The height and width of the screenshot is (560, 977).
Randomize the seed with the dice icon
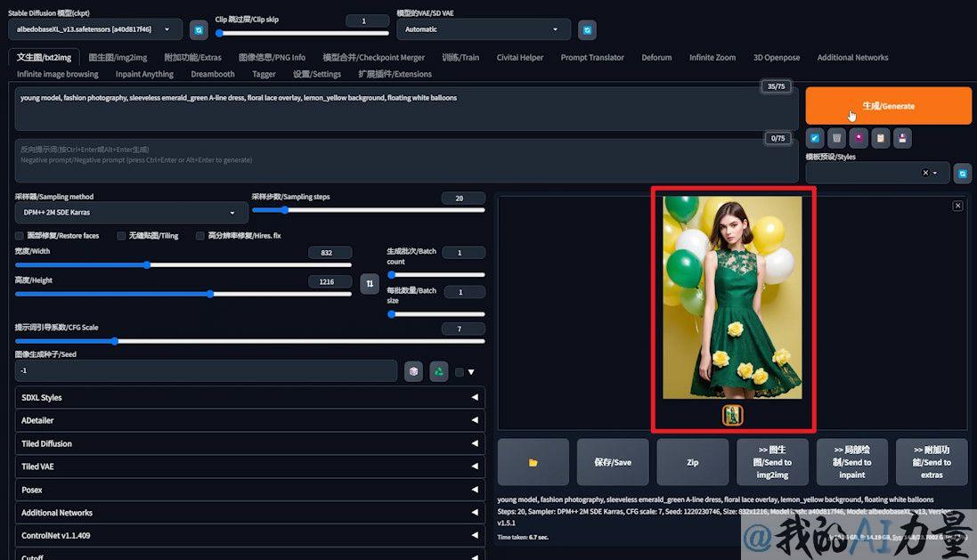click(x=413, y=371)
